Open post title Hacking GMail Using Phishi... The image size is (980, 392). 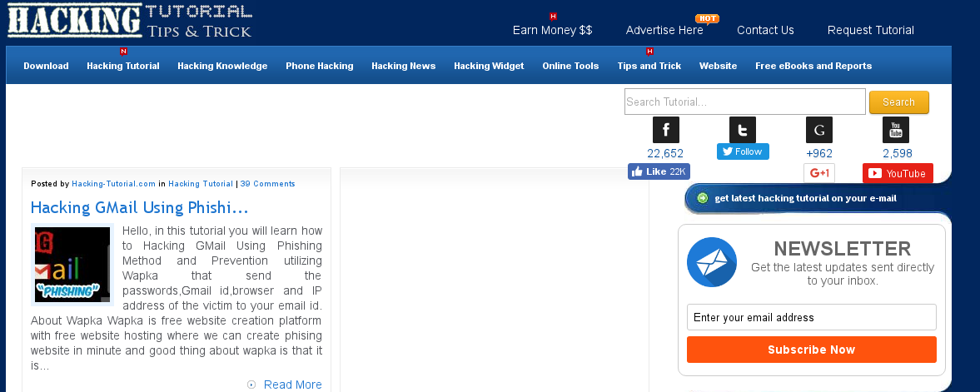point(139,207)
